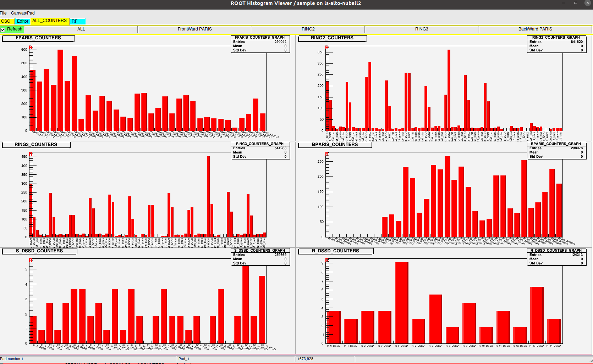Click the tallest R_5_DSSD bar

click(401, 303)
